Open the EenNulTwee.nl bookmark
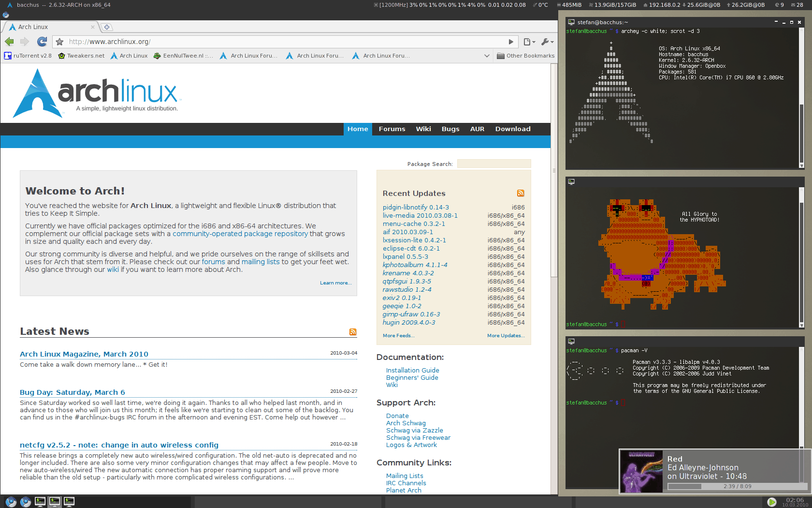Image resolution: width=812 pixels, height=508 pixels. click(183, 56)
